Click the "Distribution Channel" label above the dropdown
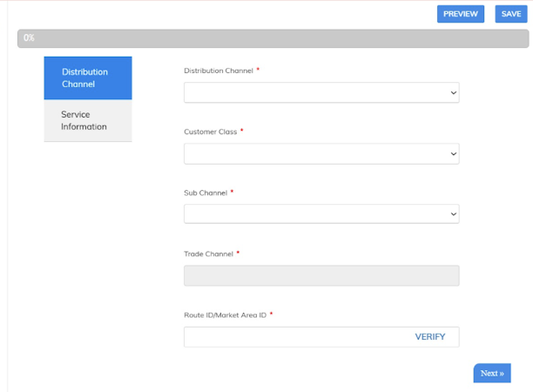 tap(218, 71)
